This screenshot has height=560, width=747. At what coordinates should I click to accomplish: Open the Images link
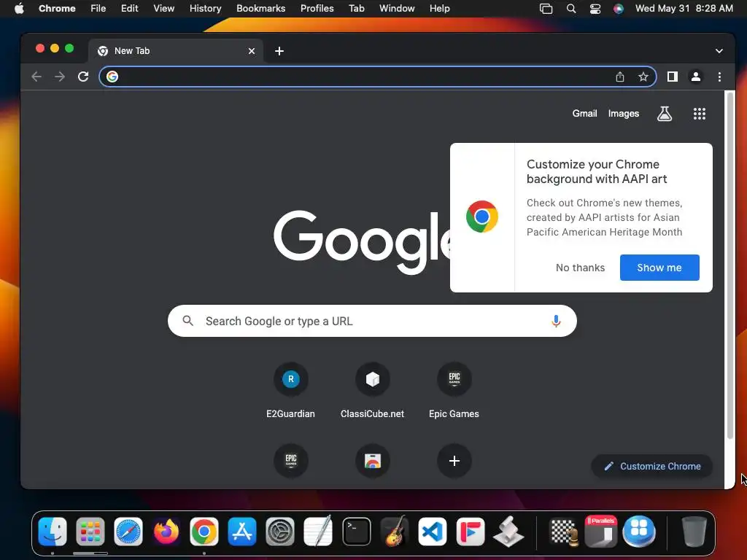[x=624, y=113]
